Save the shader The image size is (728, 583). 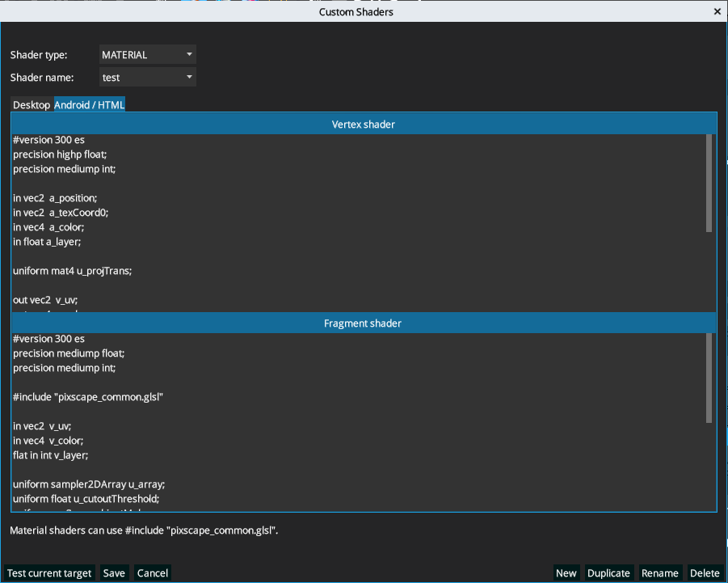coord(114,572)
